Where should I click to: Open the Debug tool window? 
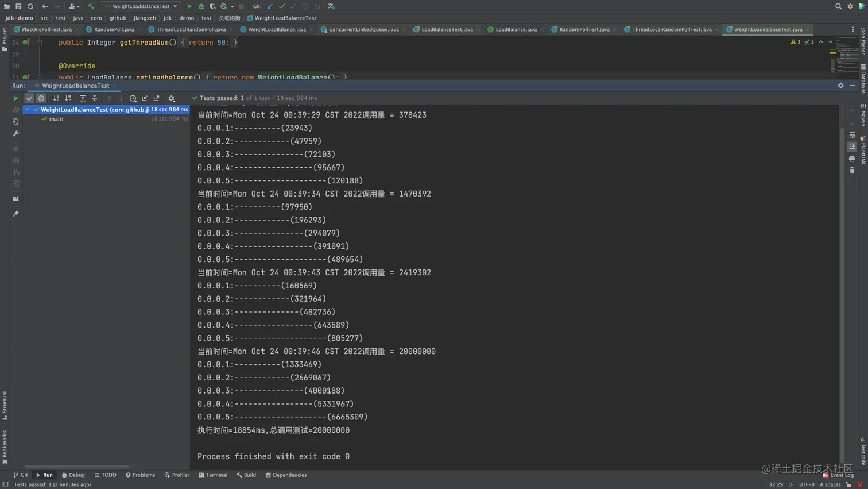pyautogui.click(x=73, y=475)
